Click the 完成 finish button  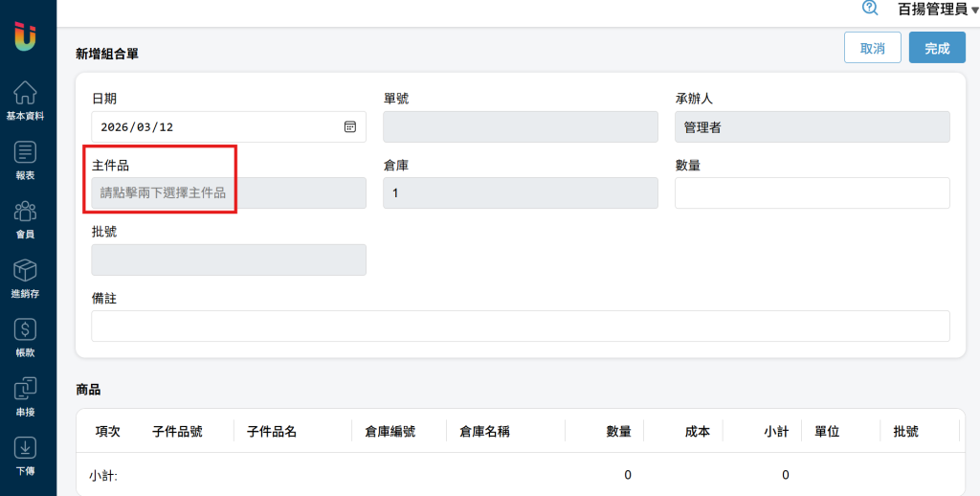(937, 48)
